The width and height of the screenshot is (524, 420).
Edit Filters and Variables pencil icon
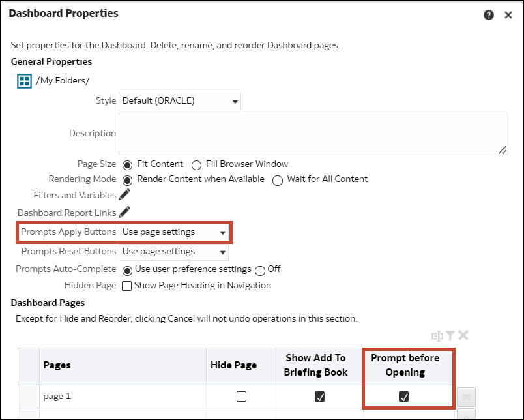click(x=124, y=194)
